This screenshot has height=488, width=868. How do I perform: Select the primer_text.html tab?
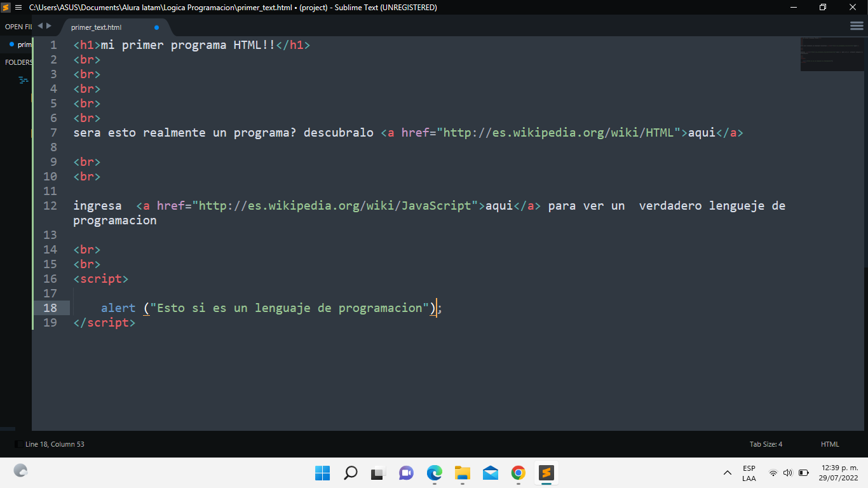(97, 27)
